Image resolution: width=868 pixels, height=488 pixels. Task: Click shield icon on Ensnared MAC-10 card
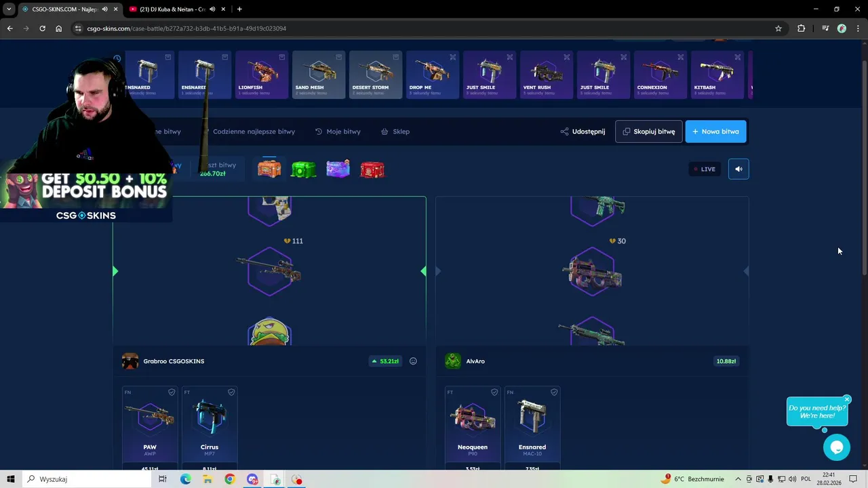point(554,392)
